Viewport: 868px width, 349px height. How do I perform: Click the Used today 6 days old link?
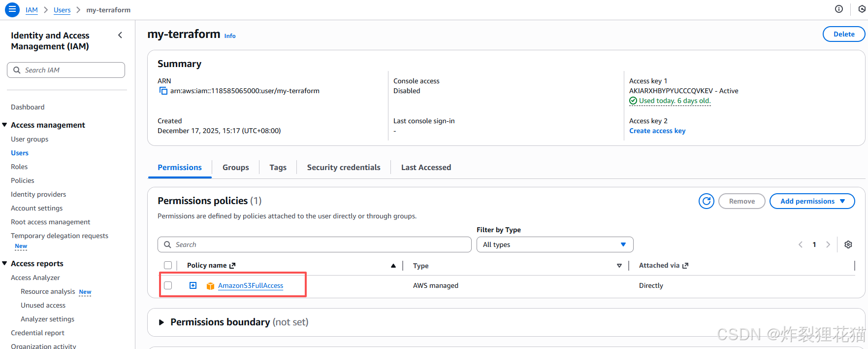675,101
